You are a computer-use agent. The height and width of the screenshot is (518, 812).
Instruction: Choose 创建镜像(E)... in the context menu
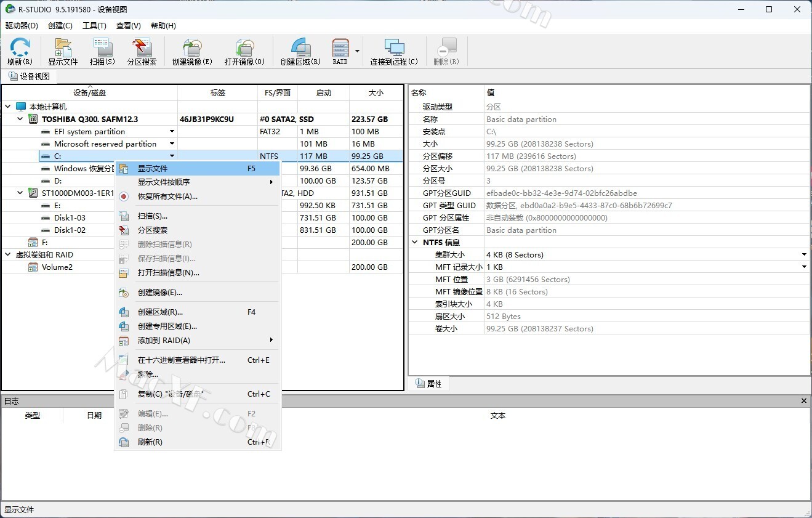point(198,293)
